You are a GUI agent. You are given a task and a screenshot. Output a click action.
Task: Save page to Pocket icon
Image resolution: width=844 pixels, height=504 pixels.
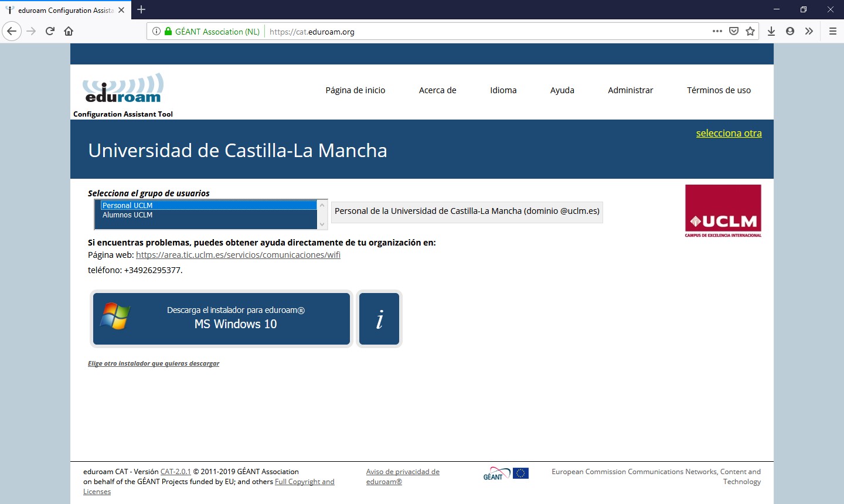click(x=734, y=31)
